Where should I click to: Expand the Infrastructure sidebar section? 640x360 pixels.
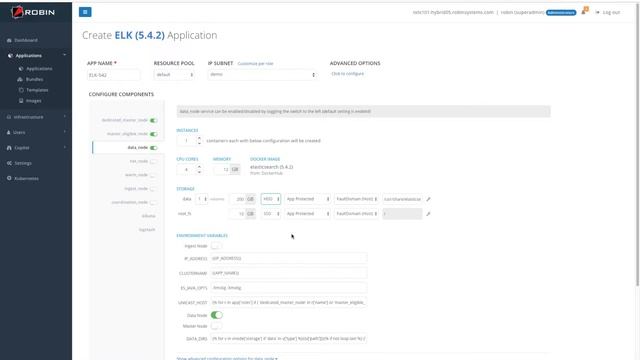(64, 116)
